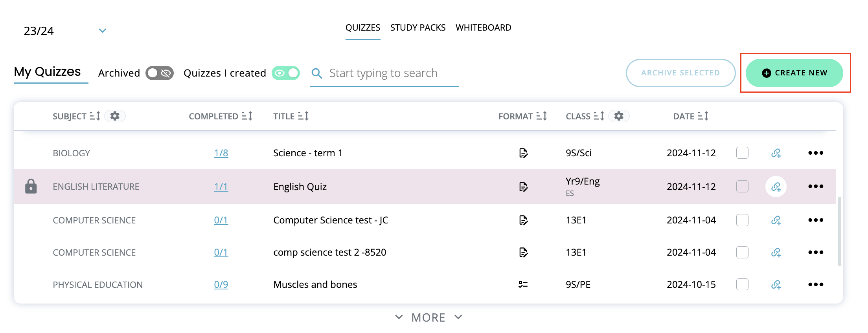Toggle the Archived switch
This screenshot has width=868, height=333.
(x=160, y=73)
